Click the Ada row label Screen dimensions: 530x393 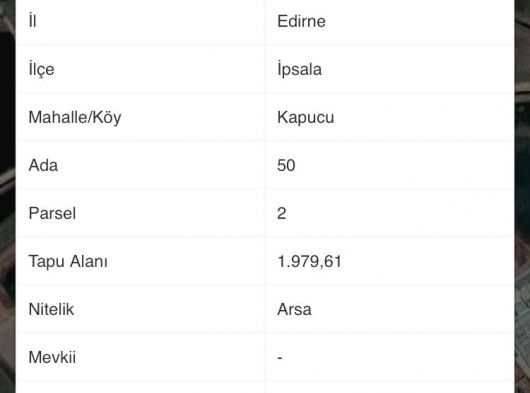click(x=43, y=165)
